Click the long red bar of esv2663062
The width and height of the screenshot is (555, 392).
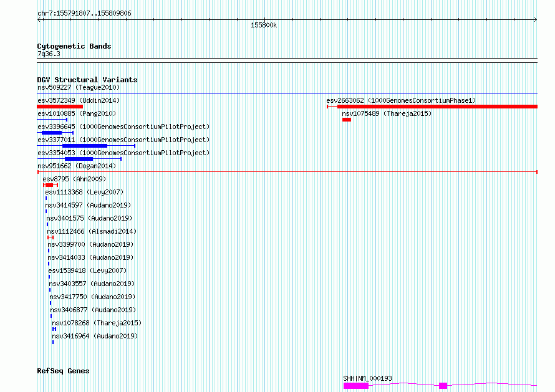coord(437,107)
